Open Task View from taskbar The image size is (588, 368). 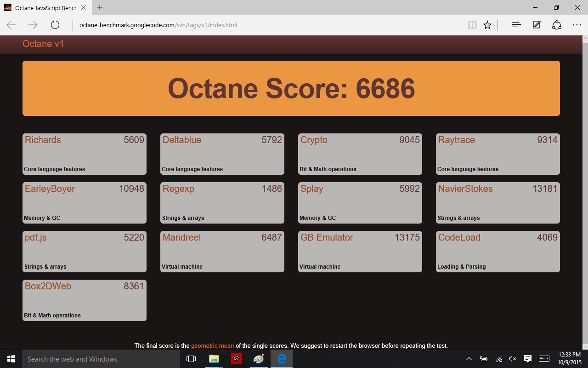(x=191, y=359)
